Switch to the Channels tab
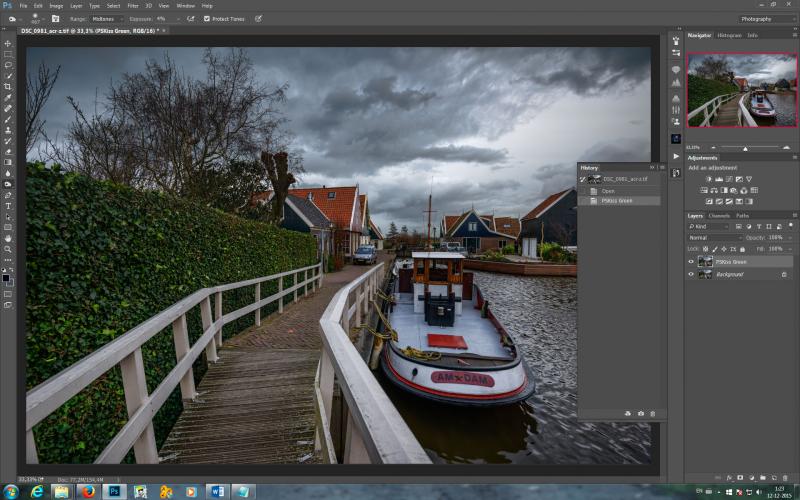This screenshot has width=800, height=500. click(719, 216)
